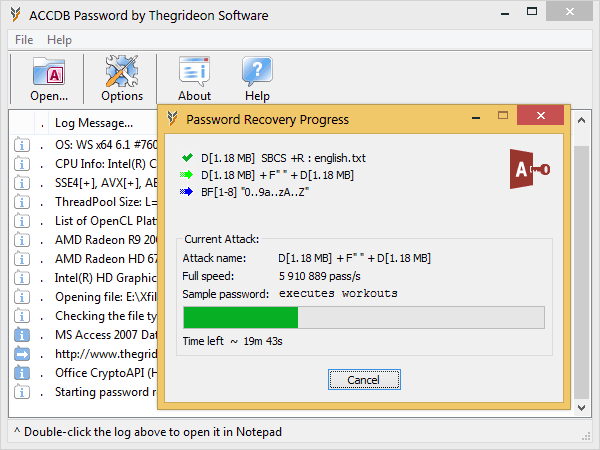
Task: Open the Options wrench-and-gear icon
Action: click(x=122, y=71)
